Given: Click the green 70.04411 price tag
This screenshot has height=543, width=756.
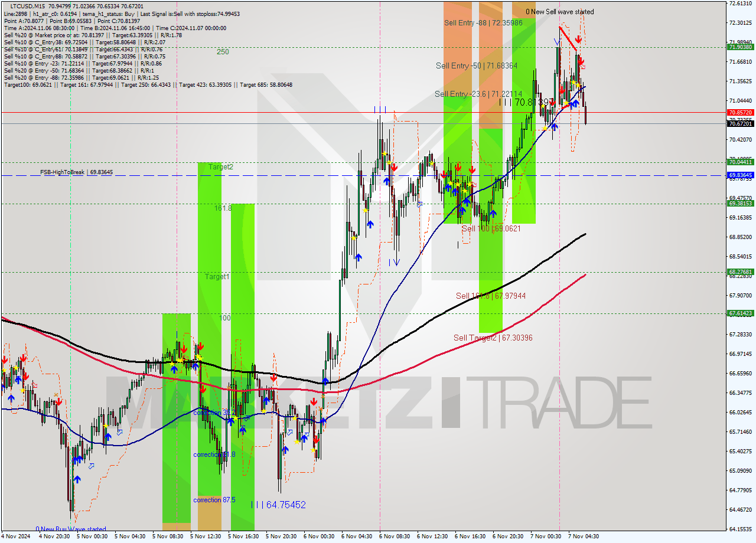Looking at the screenshot, I should click(x=741, y=162).
